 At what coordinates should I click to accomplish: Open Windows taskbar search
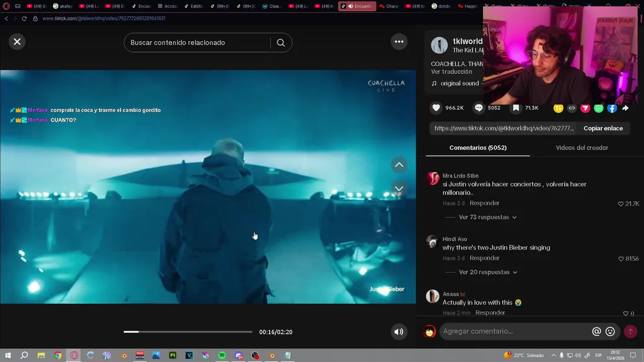click(x=24, y=355)
